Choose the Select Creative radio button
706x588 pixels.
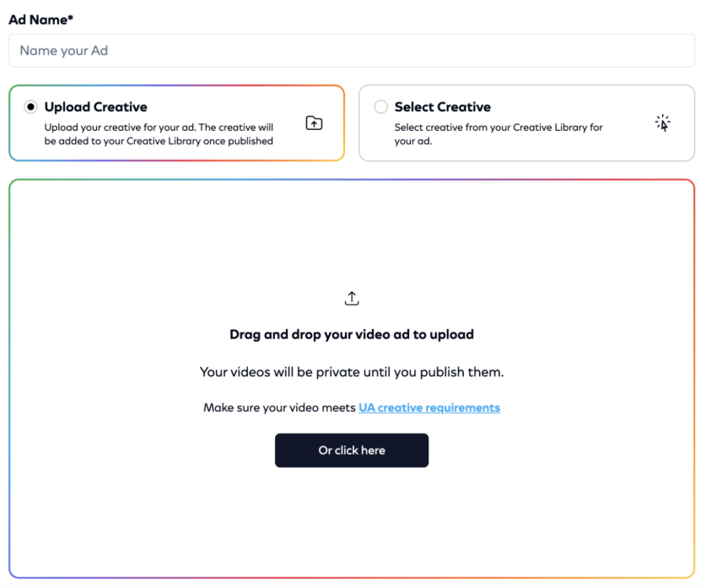(381, 107)
